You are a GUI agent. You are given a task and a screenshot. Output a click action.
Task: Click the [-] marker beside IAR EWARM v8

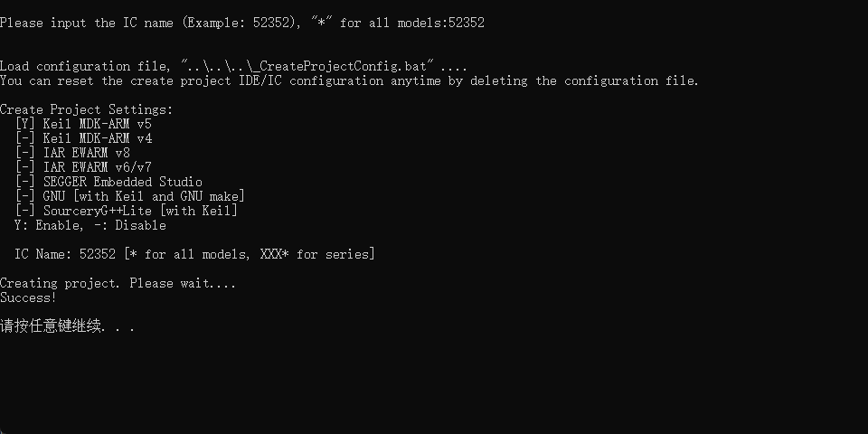(24, 153)
